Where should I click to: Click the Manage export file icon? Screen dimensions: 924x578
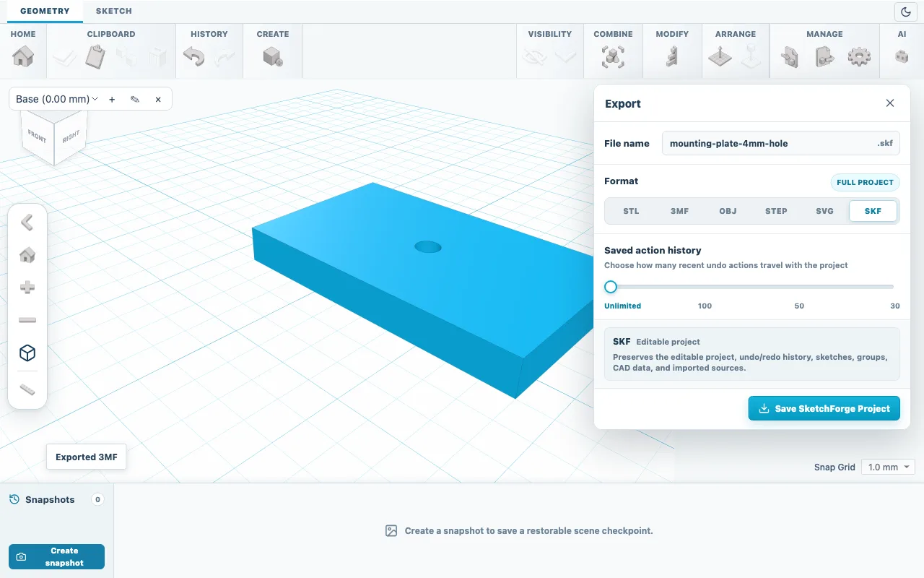point(824,56)
